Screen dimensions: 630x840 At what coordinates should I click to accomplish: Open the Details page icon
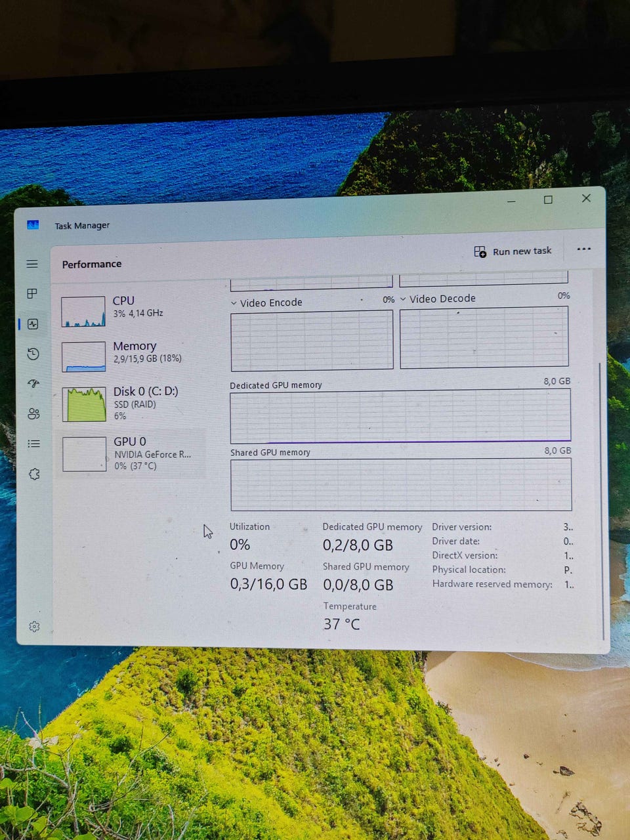click(34, 444)
